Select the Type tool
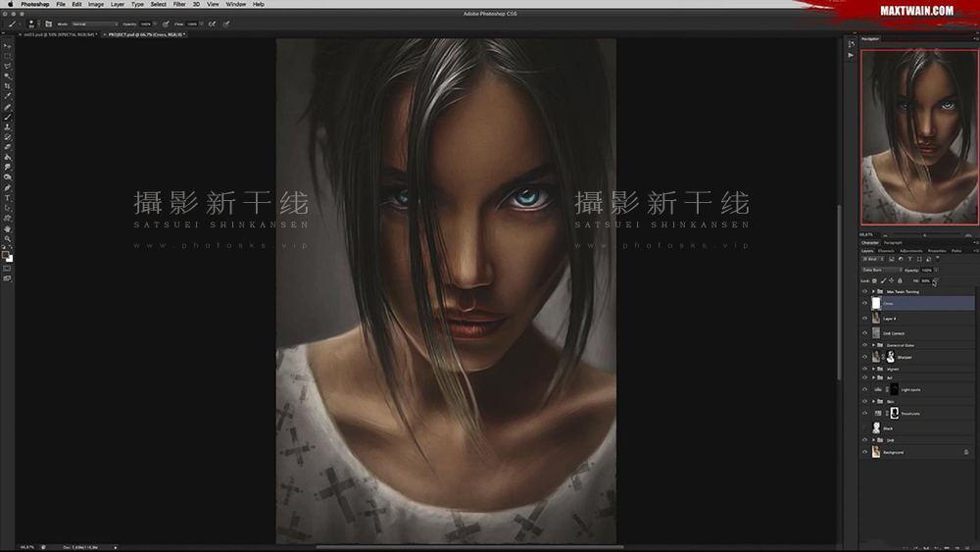The width and height of the screenshot is (980, 552). click(8, 197)
